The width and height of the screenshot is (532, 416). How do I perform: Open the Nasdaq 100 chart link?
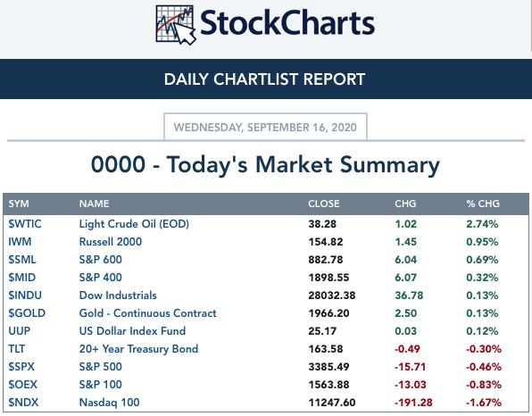click(x=109, y=403)
